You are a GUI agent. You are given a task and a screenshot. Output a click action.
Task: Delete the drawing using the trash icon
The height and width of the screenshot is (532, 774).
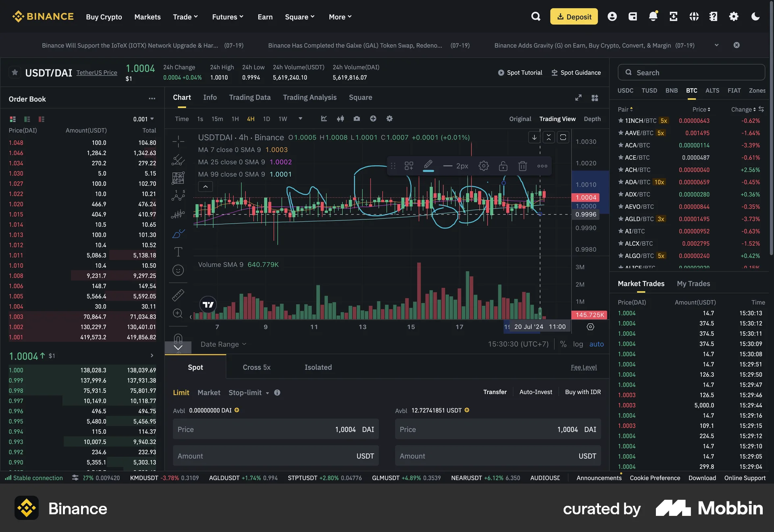pos(522,166)
